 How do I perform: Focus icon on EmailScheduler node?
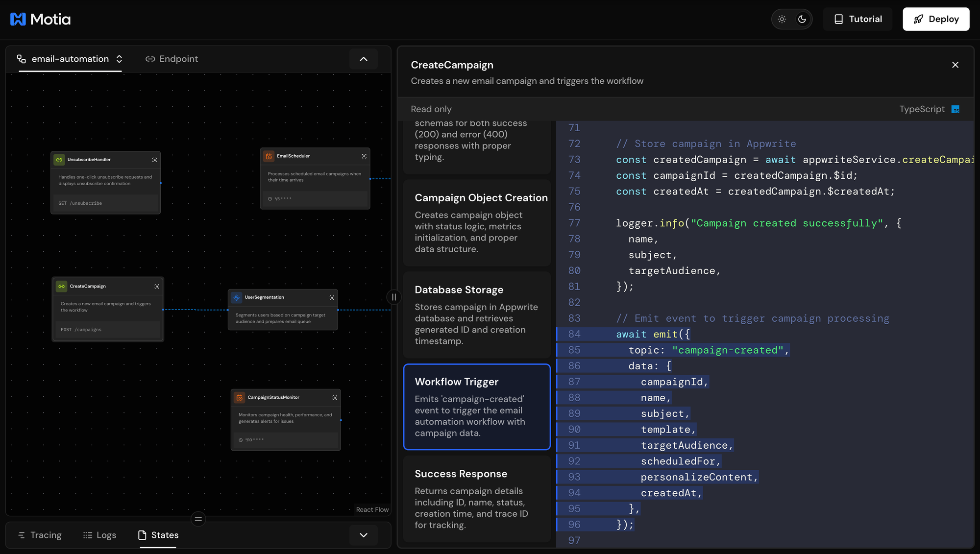tap(364, 156)
